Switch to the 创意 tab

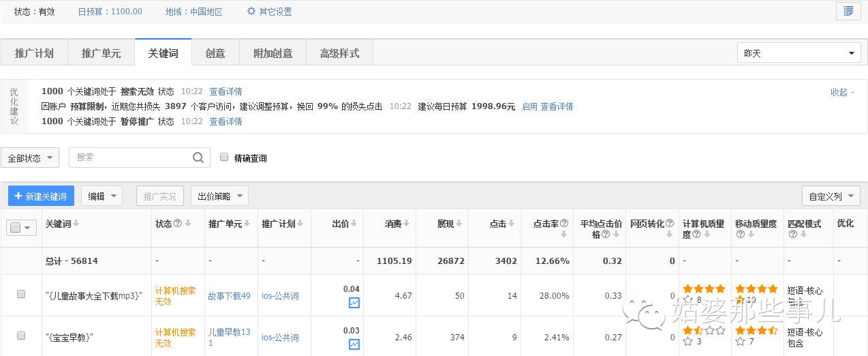[x=215, y=53]
